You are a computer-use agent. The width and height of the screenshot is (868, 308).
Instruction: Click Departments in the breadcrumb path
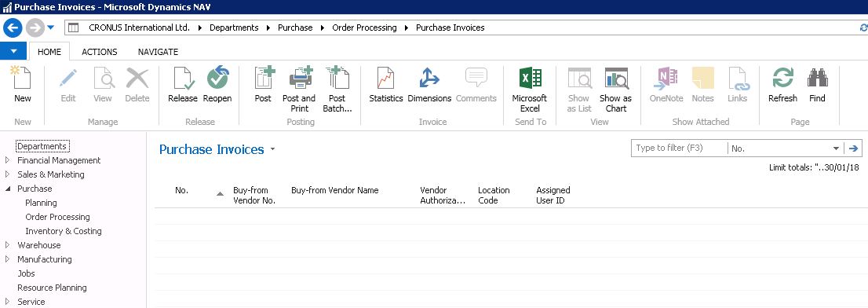(x=234, y=27)
